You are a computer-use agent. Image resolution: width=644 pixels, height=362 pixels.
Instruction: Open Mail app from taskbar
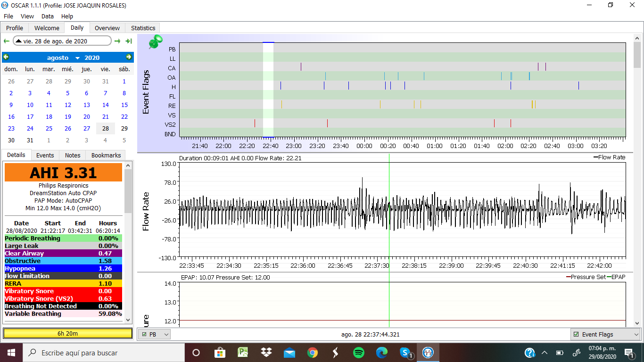tap(289, 353)
